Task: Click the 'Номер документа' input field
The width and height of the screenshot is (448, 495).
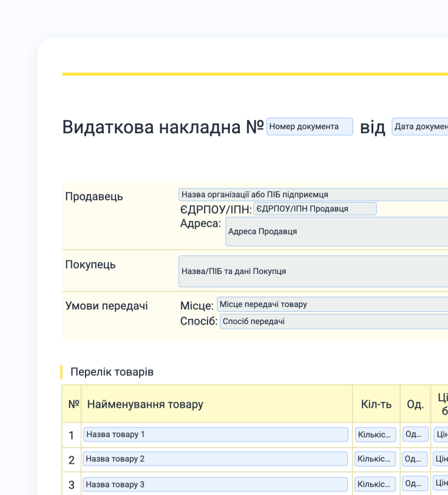Action: pos(309,127)
